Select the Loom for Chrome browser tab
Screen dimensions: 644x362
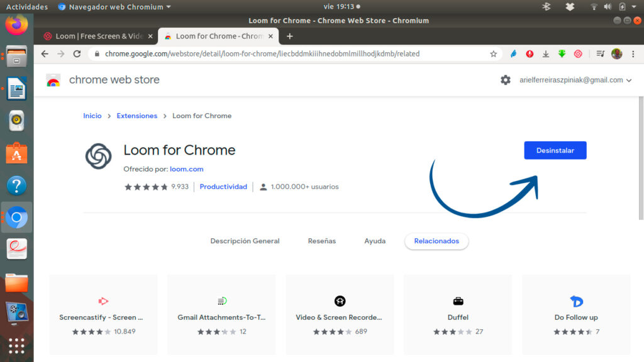[218, 36]
